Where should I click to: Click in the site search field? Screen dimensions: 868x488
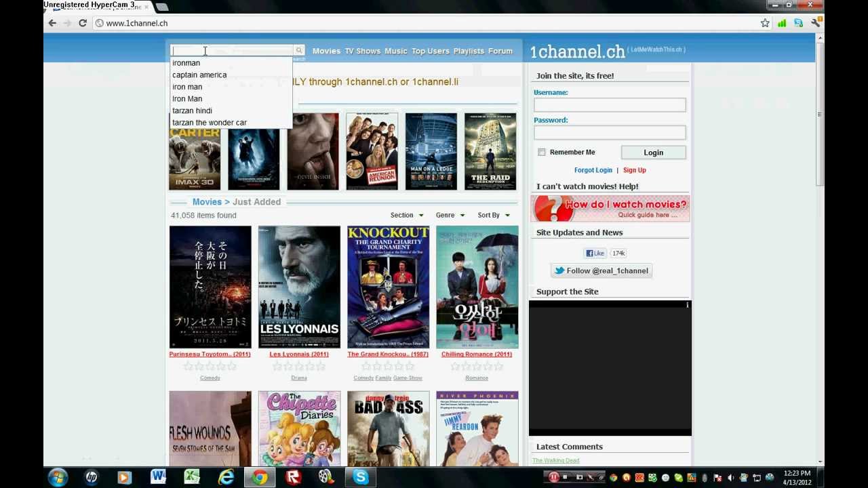231,51
